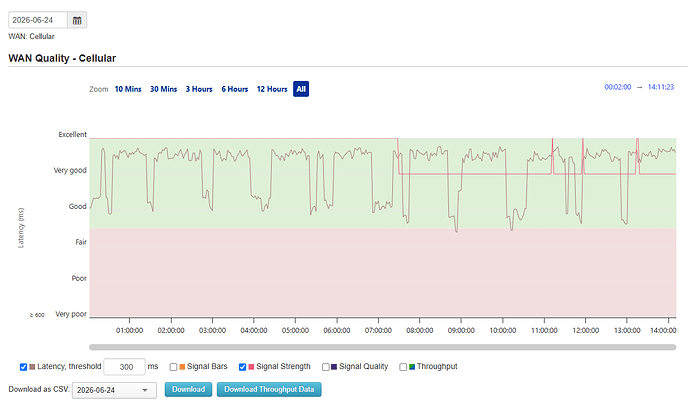Zoom chart to 10 Mins
The width and height of the screenshot is (690, 406).
pos(128,89)
